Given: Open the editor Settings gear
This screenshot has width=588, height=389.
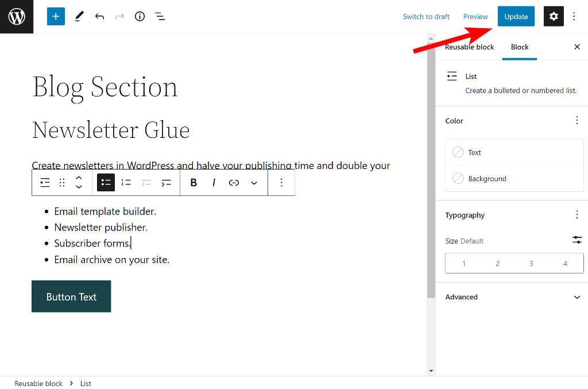Looking at the screenshot, I should 553,16.
